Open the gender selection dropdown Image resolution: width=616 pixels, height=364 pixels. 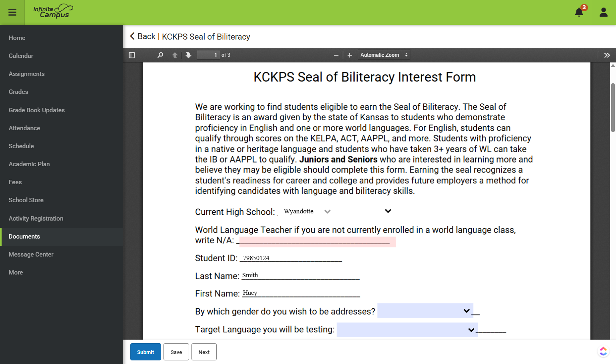click(425, 311)
